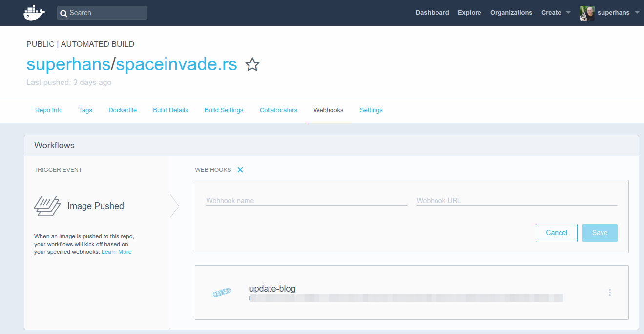Open the Explore page
The image size is (644, 334).
(470, 13)
